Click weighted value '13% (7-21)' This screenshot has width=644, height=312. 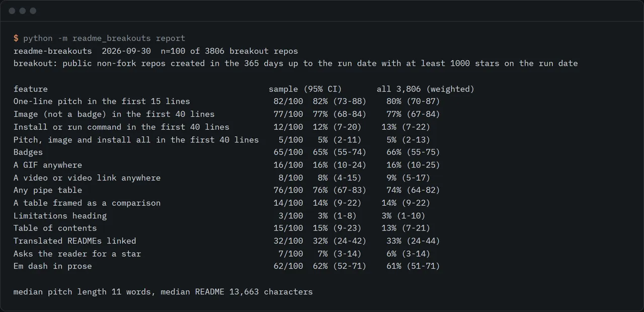[x=406, y=228]
